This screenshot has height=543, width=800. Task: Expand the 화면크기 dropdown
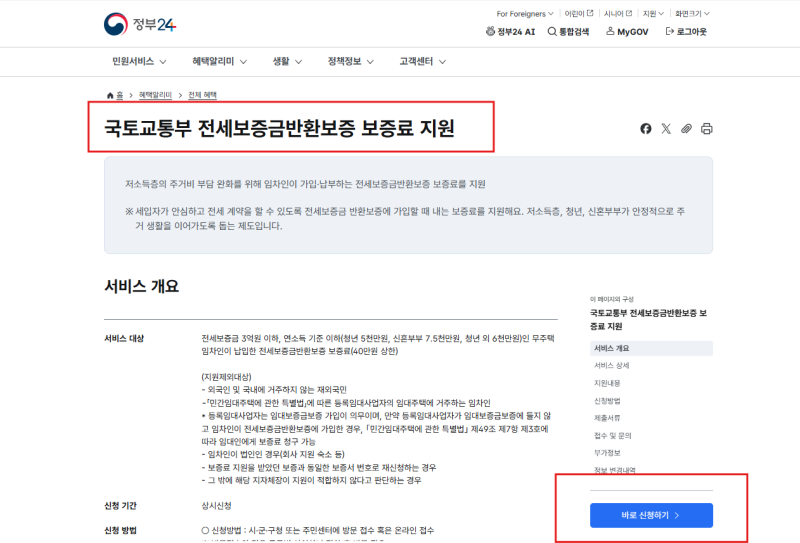click(692, 14)
